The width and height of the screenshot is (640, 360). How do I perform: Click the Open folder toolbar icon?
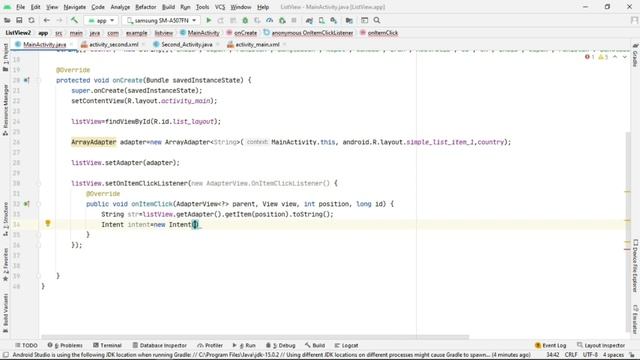[x=7, y=20]
